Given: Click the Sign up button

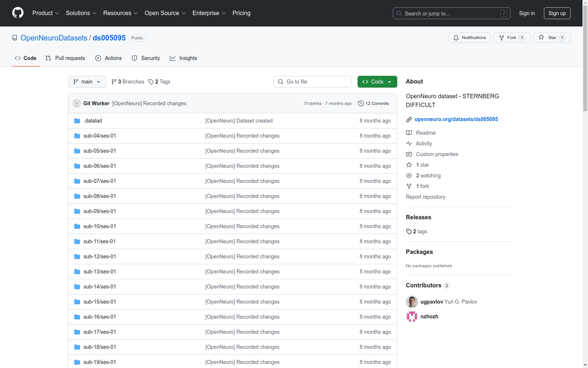Looking at the screenshot, I should click(x=557, y=13).
